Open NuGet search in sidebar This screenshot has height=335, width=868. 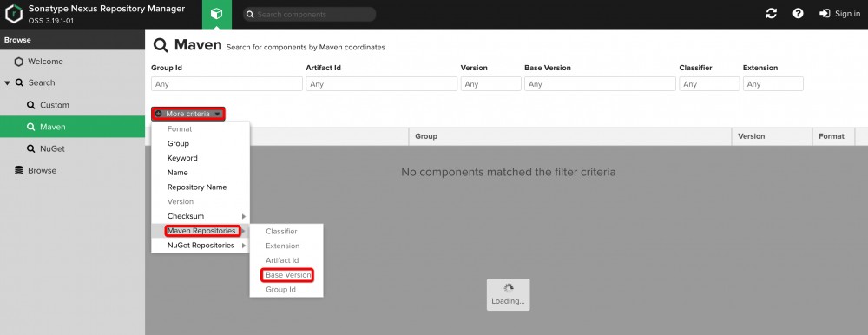pyautogui.click(x=52, y=149)
